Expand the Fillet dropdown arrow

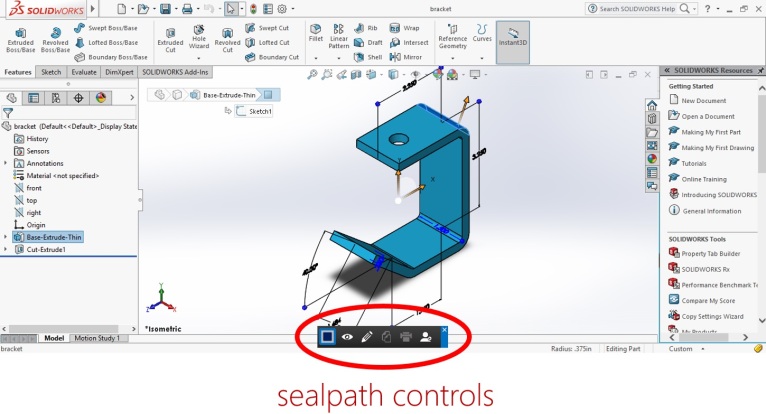coord(316,58)
